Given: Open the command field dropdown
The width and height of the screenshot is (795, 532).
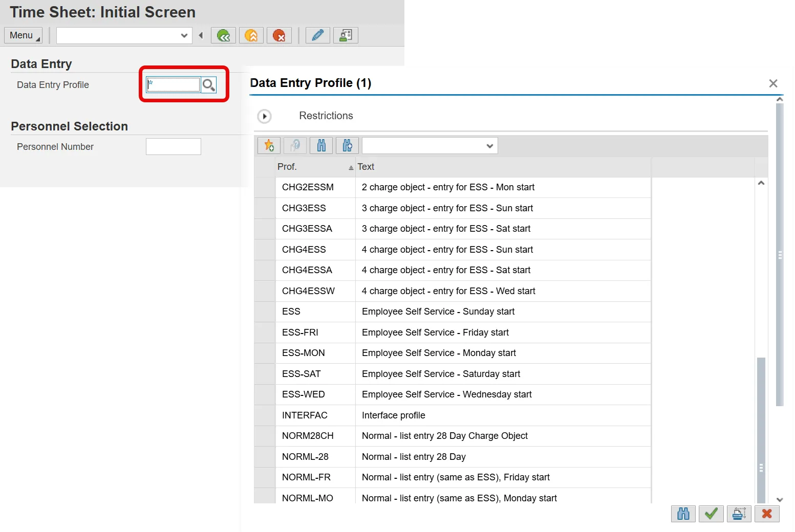Looking at the screenshot, I should pos(184,35).
